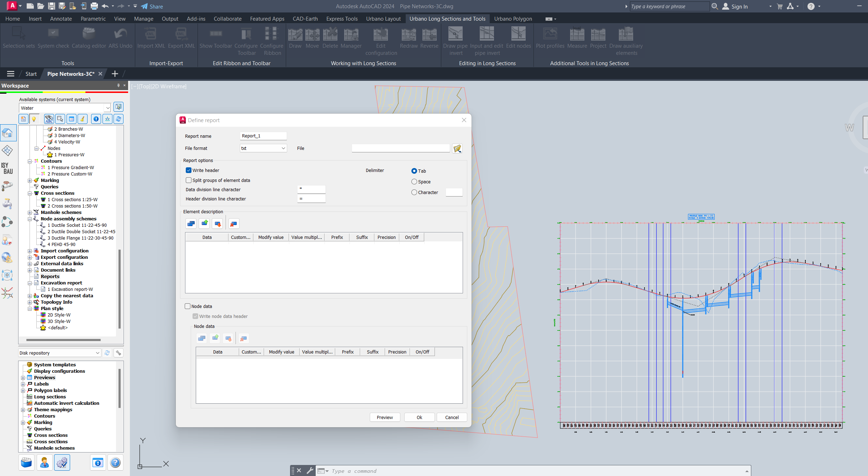Screen dimensions: 868x476
Task: Click the refresh icon in Workspace toolbar
Action: [119, 119]
